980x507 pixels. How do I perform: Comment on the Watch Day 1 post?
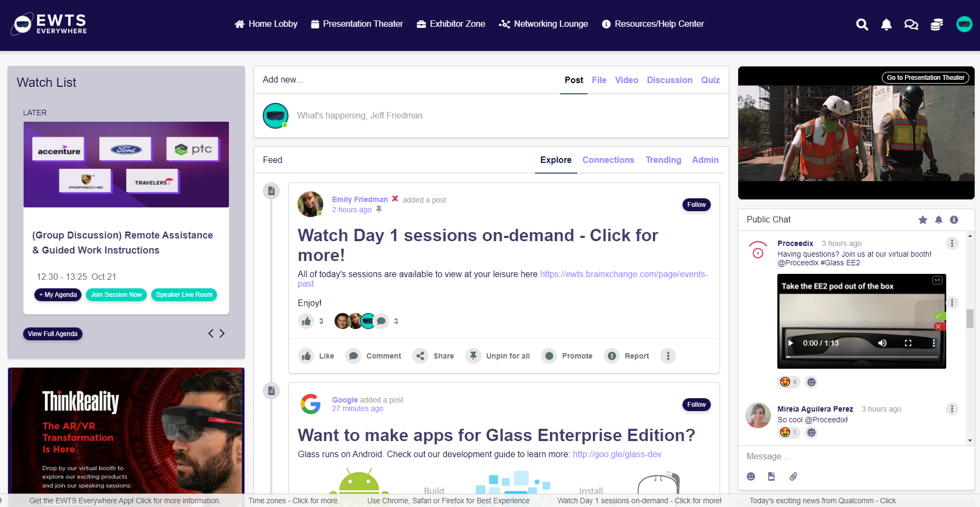(374, 356)
